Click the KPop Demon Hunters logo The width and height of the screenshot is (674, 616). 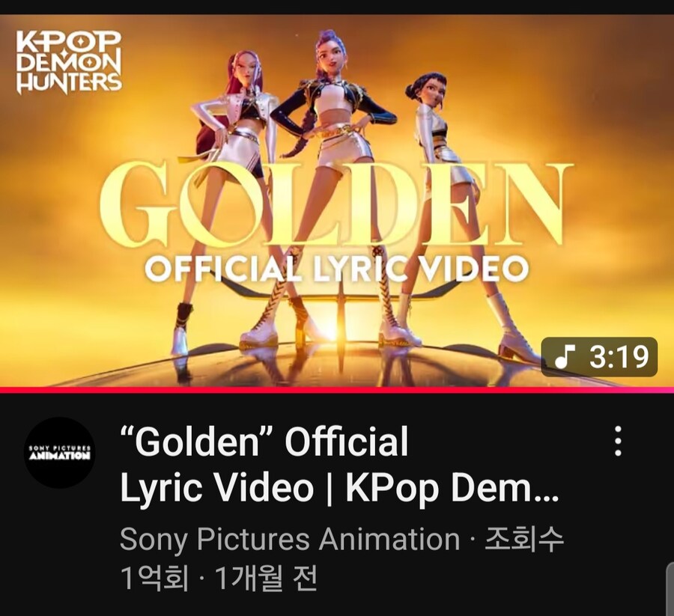[69, 62]
